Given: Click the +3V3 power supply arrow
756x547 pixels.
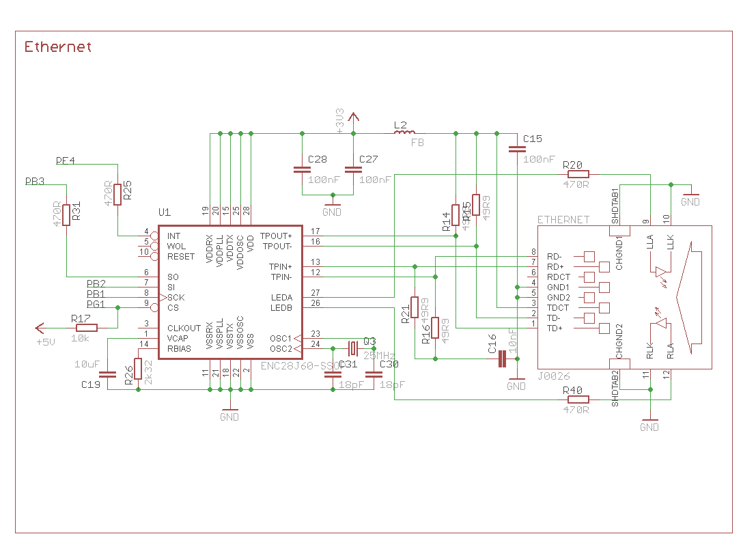Looking at the screenshot, I should 353,116.
